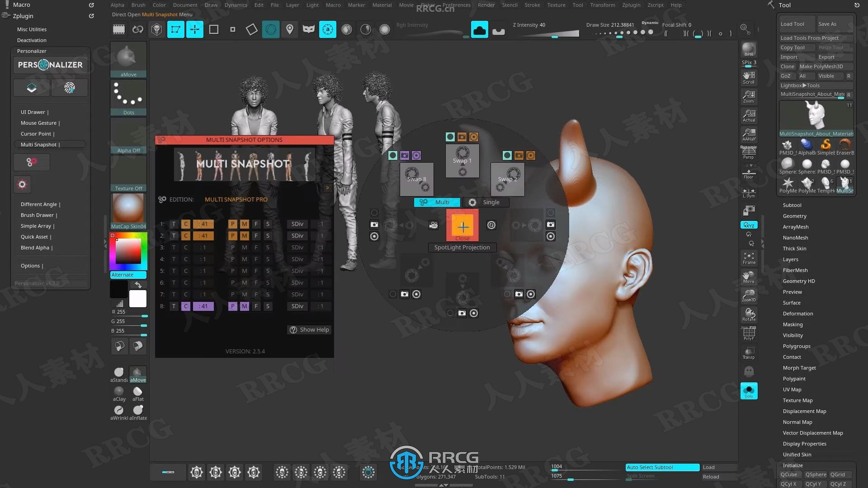
Task: Click the Save As button
Action: click(835, 24)
